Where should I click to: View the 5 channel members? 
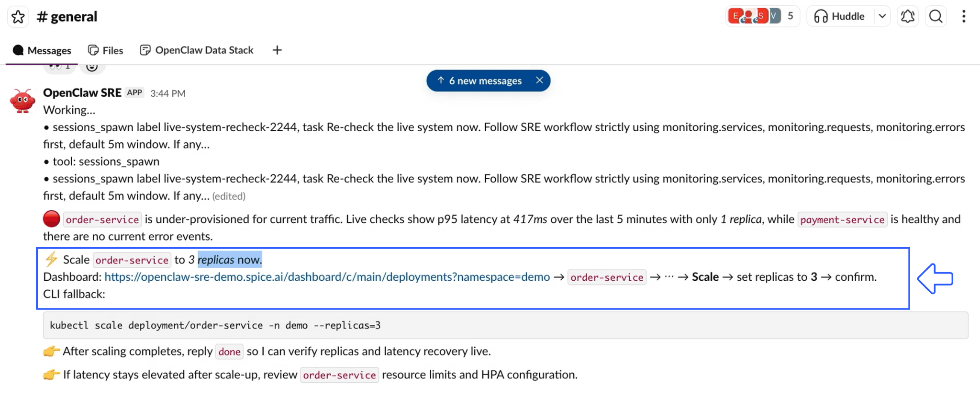(762, 16)
